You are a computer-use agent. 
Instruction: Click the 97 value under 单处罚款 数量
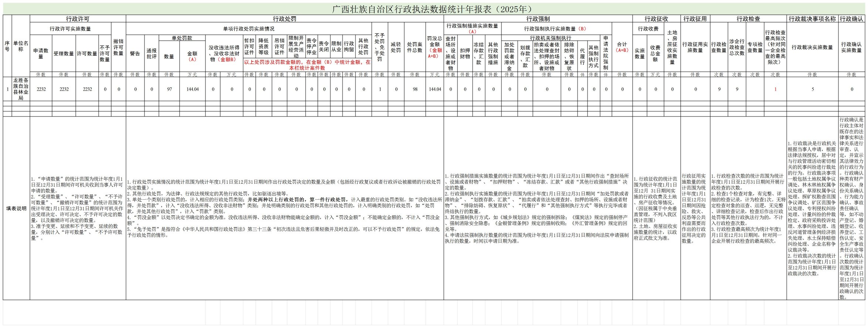click(x=169, y=89)
